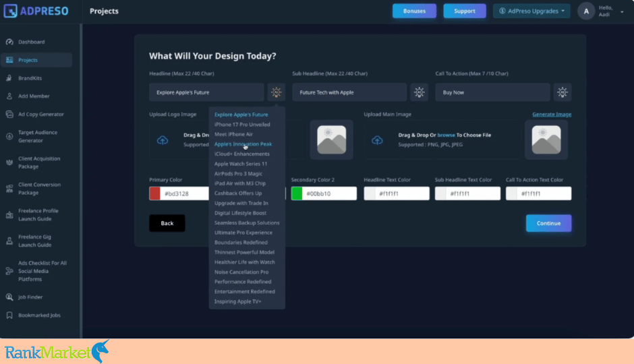Open the Ad Copy Generator
The width and height of the screenshot is (634, 364).
[x=40, y=115]
